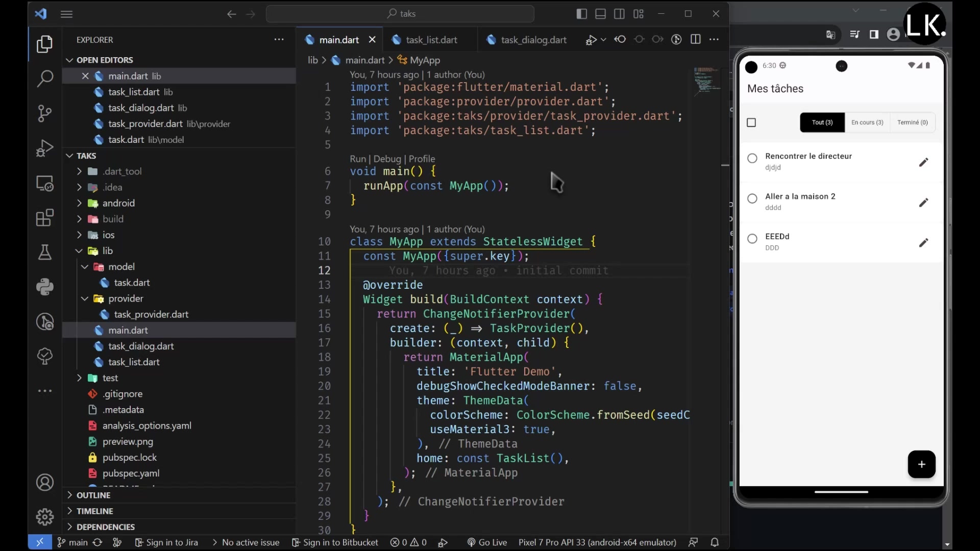Mark Aller a la maison 2 as done
This screenshot has height=551, width=980.
(752, 198)
